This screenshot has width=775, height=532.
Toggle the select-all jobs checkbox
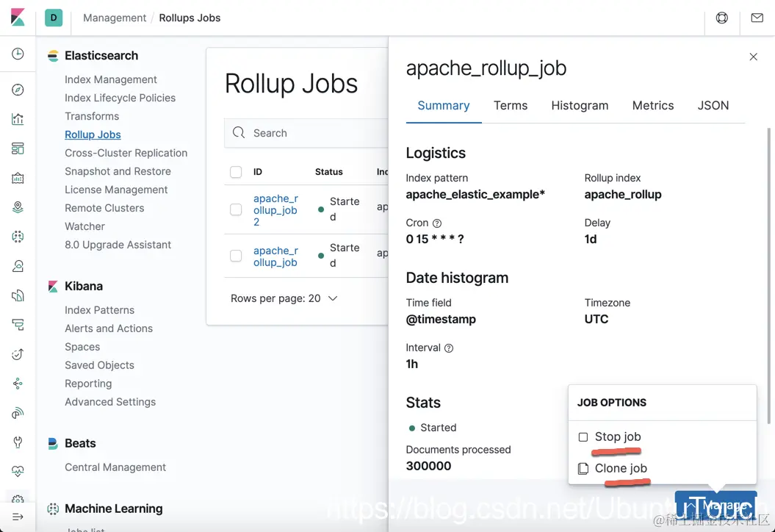tap(236, 172)
